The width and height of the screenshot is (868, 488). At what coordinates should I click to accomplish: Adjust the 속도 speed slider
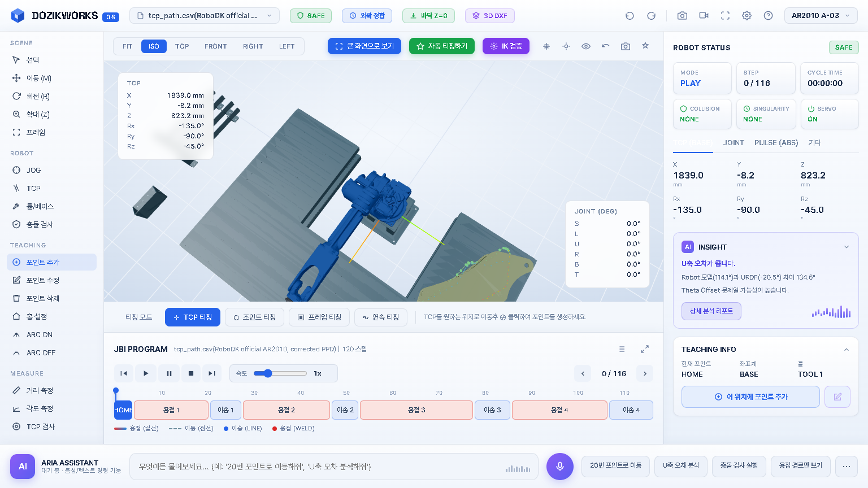click(x=280, y=373)
